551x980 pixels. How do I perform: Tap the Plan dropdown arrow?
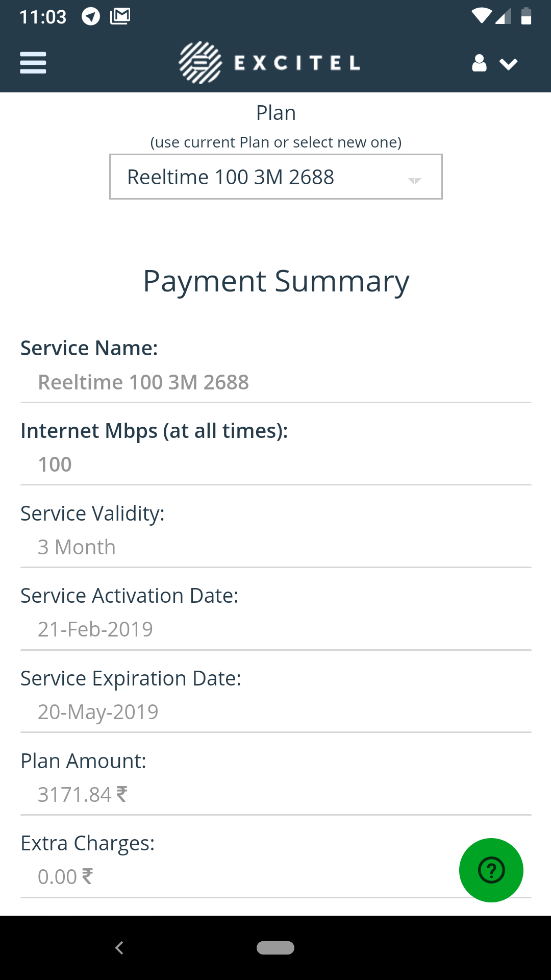(x=414, y=180)
